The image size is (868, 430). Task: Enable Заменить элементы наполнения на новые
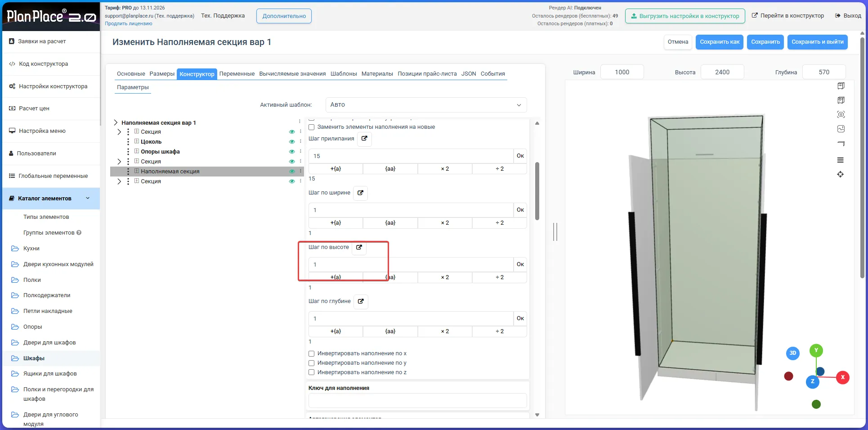311,127
